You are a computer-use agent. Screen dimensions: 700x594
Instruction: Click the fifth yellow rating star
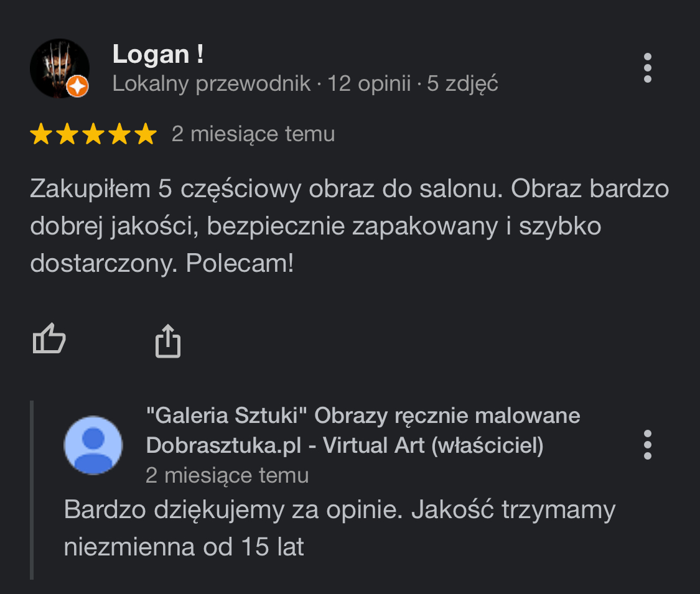tap(146, 134)
